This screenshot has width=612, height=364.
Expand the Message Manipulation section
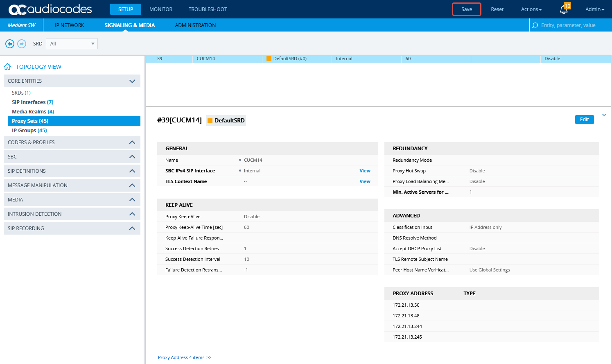click(72, 185)
